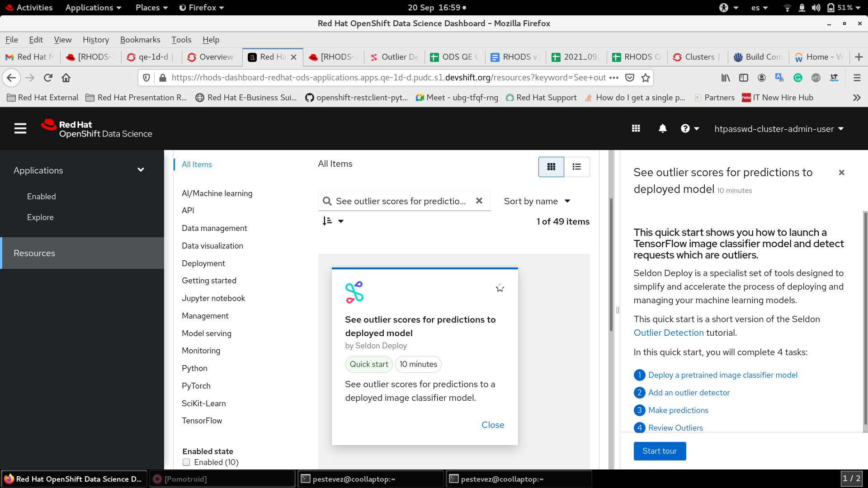The image size is (868, 488).
Task: Favorite the outlier scores card star
Action: click(500, 288)
